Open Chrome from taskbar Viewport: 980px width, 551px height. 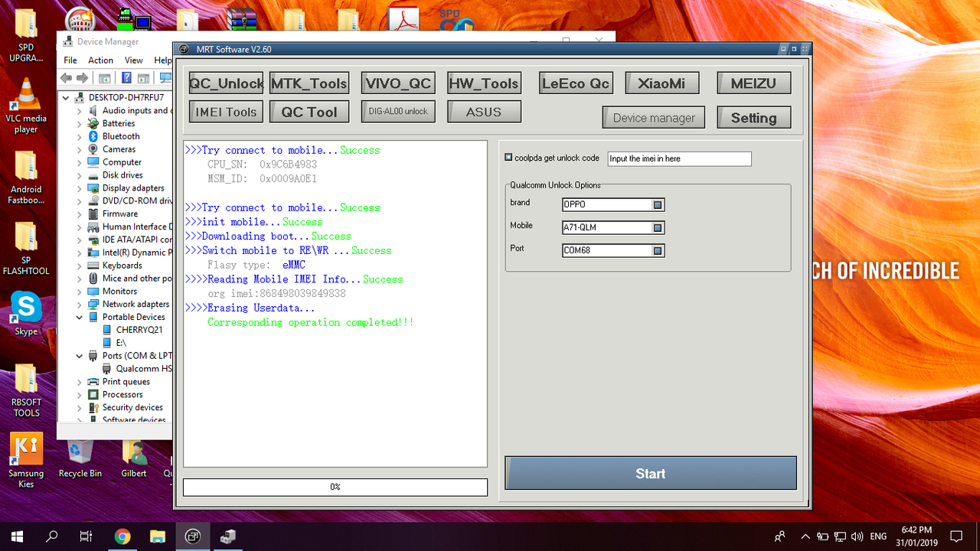click(x=122, y=536)
